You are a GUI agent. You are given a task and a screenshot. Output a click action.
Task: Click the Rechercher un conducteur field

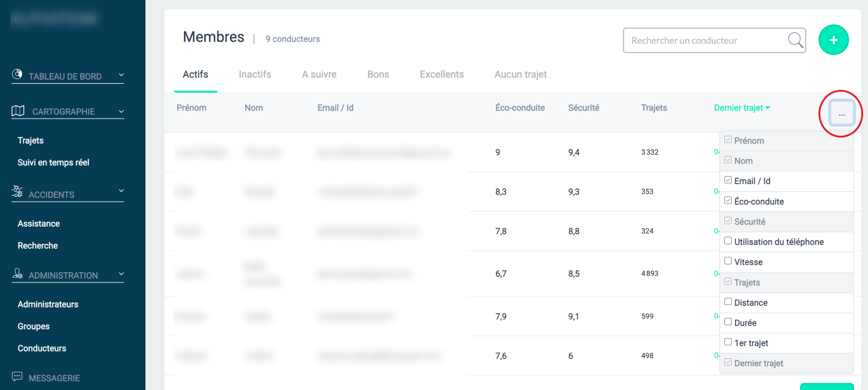point(714,40)
